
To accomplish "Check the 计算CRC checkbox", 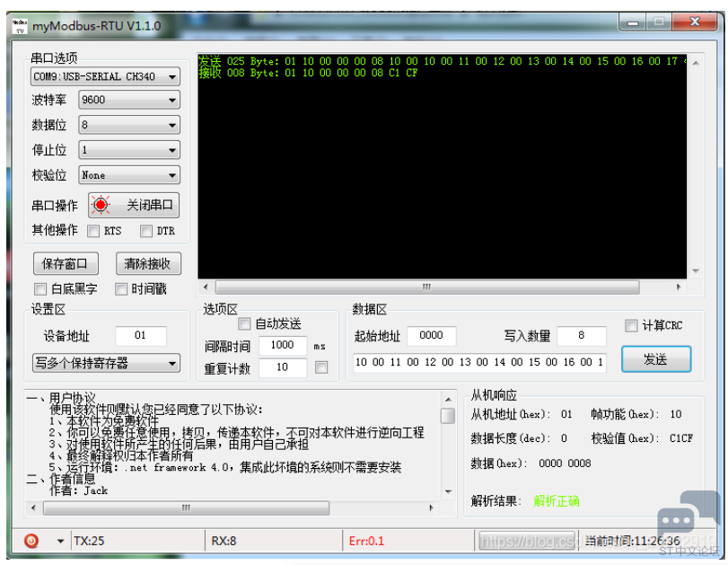I will click(632, 325).
